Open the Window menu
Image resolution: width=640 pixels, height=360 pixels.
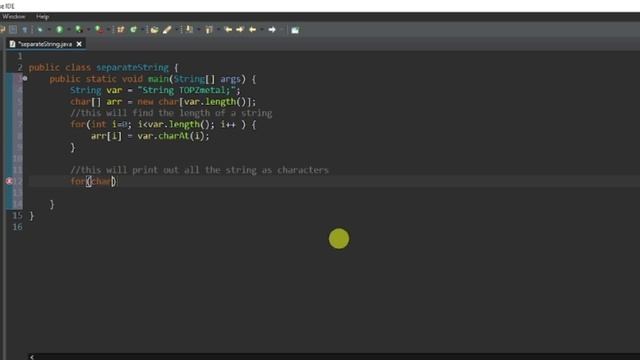tap(13, 16)
